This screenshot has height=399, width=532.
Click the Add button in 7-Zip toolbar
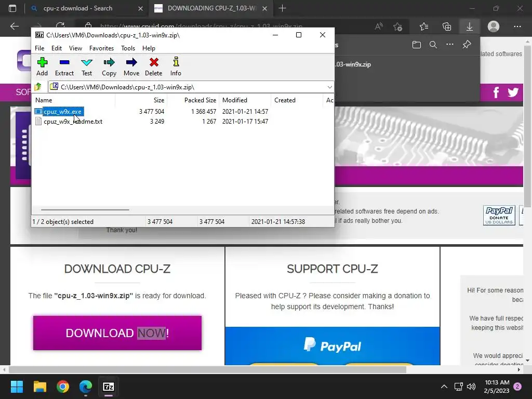[x=42, y=66]
